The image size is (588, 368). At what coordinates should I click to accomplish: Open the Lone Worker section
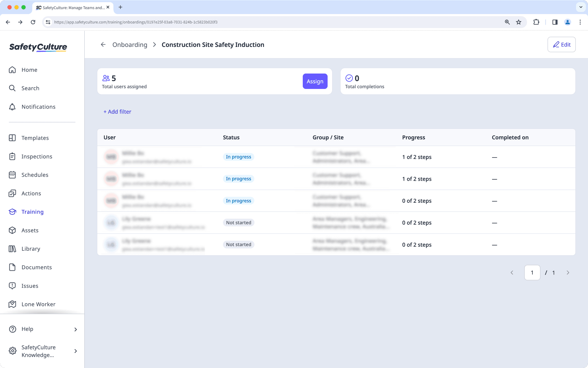38,304
